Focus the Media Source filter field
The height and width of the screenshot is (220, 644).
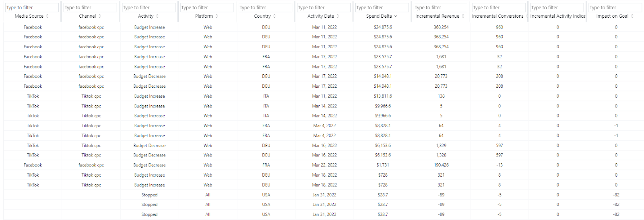coord(32,8)
